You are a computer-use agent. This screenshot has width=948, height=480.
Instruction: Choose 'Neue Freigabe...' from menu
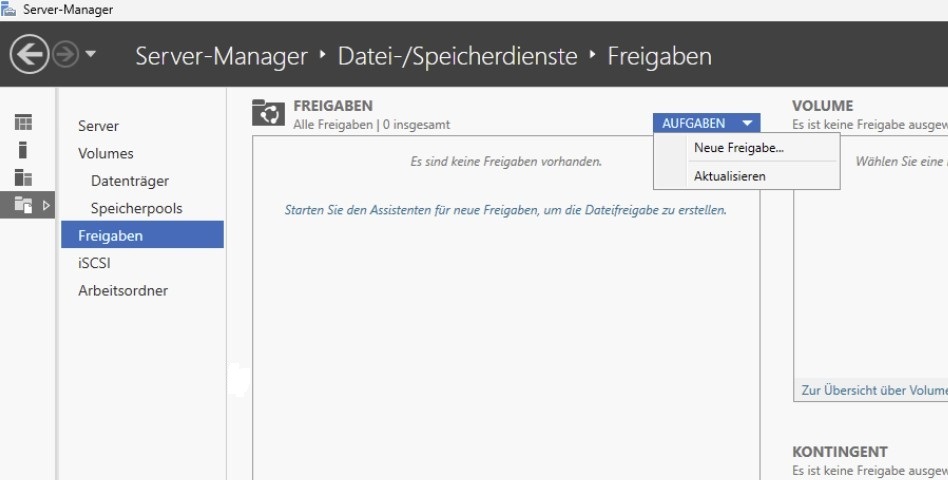[738, 148]
